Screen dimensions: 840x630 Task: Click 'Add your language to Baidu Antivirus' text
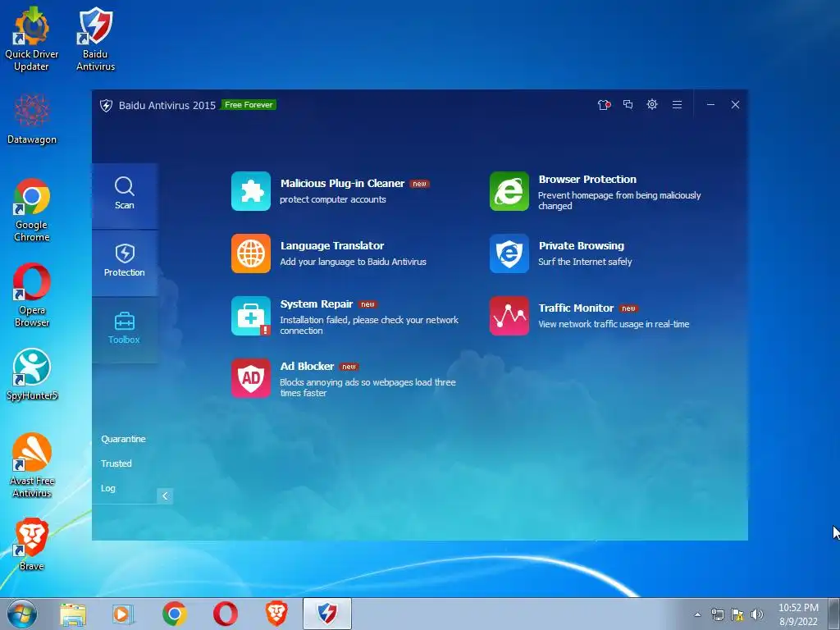point(353,262)
